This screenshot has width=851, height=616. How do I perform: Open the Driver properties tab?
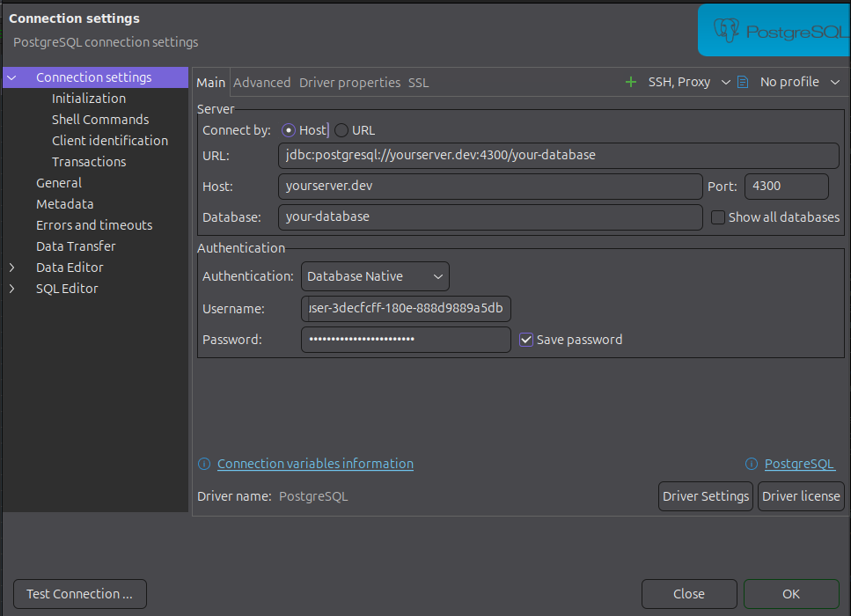point(349,83)
